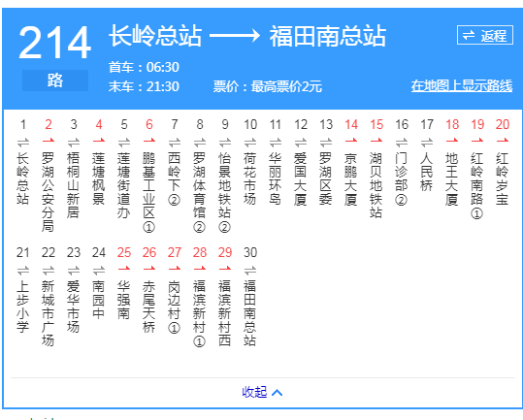Select stop 5 莲塘街道办
523x420 pixels.
124,185
